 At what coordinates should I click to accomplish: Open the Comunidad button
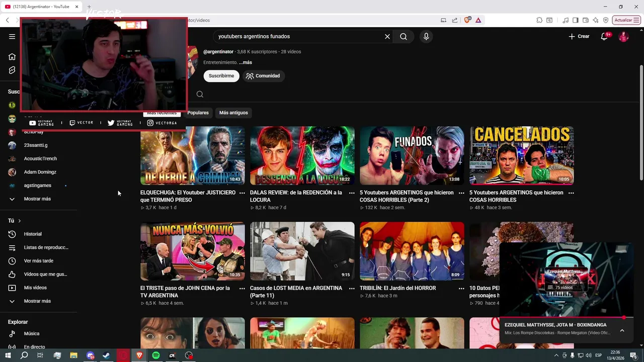(x=263, y=76)
